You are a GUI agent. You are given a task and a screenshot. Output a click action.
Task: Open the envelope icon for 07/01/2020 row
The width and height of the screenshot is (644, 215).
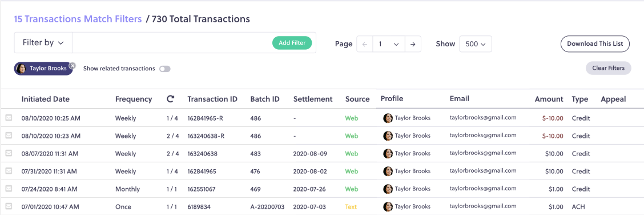coord(9,206)
